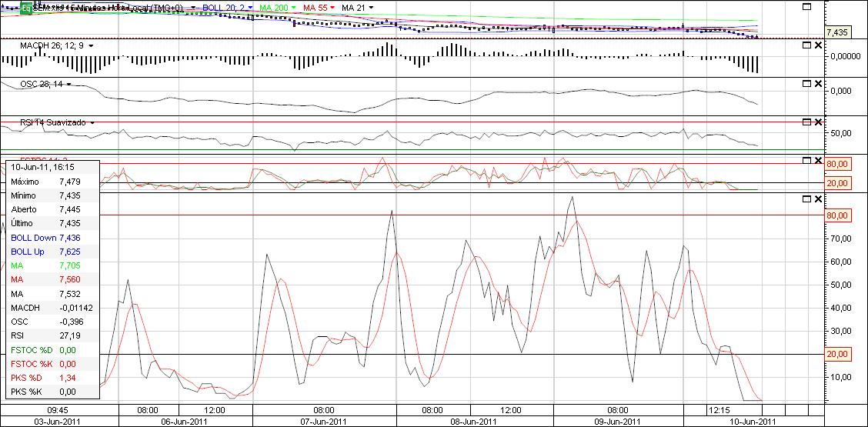
Task: Maximize the FSTOC indicator panel
Action: click(807, 160)
